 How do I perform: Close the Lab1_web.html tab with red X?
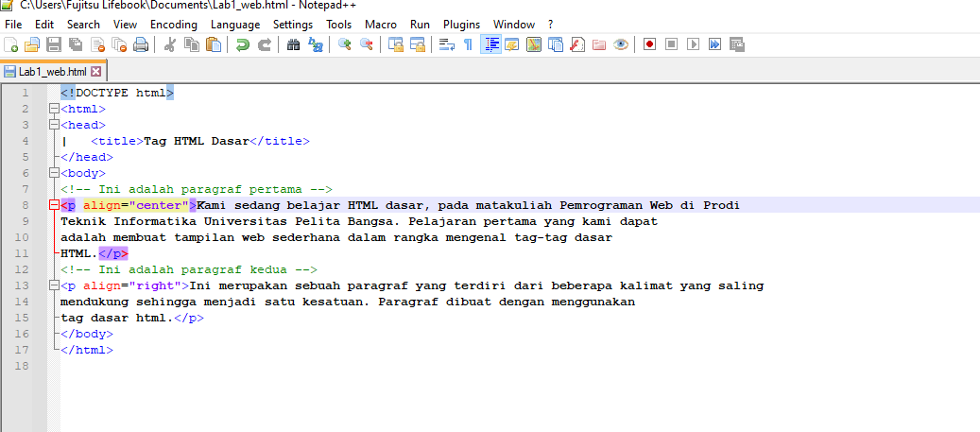95,71
